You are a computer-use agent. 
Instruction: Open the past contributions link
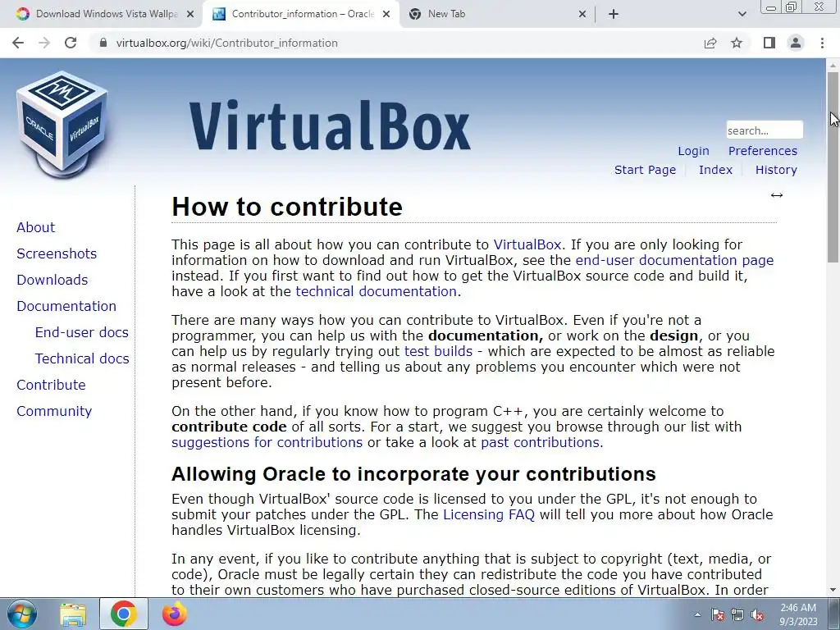540,442
